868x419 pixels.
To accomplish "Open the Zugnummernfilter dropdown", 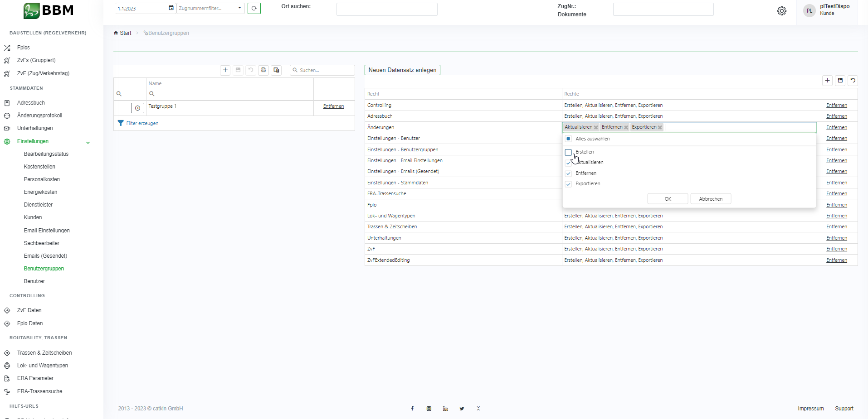I will (239, 8).
